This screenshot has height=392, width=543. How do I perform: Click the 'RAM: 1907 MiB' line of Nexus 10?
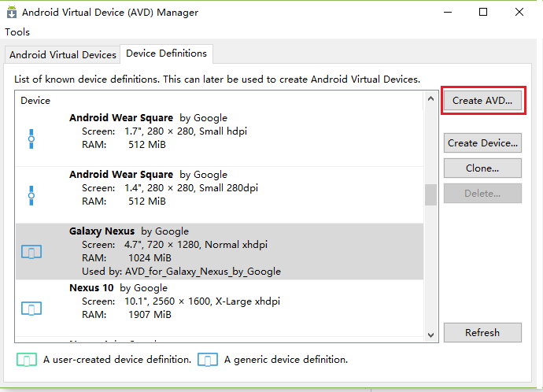click(x=127, y=315)
